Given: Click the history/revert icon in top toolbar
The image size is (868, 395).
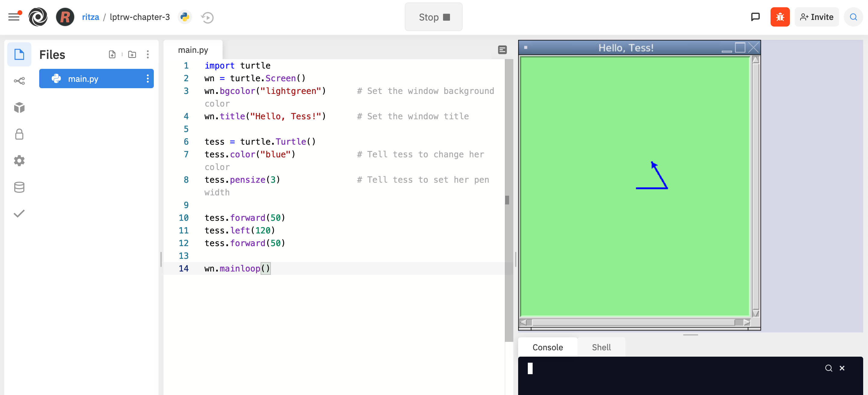Looking at the screenshot, I should point(208,17).
